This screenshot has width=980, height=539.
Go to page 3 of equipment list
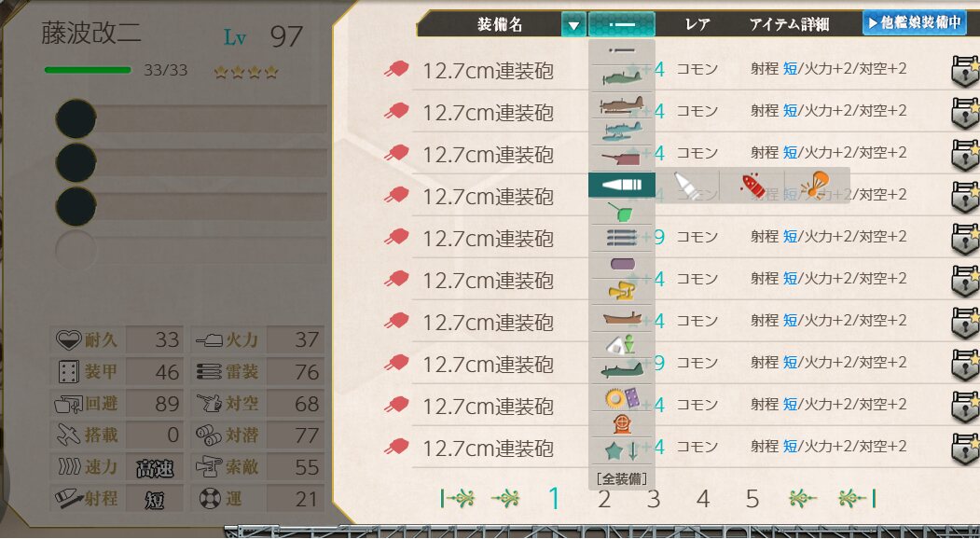click(653, 499)
